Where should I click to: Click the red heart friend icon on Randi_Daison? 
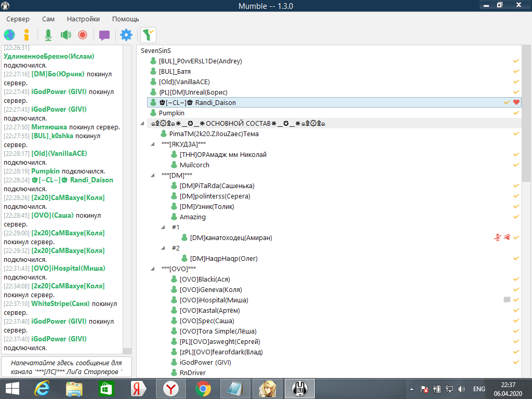tap(516, 102)
